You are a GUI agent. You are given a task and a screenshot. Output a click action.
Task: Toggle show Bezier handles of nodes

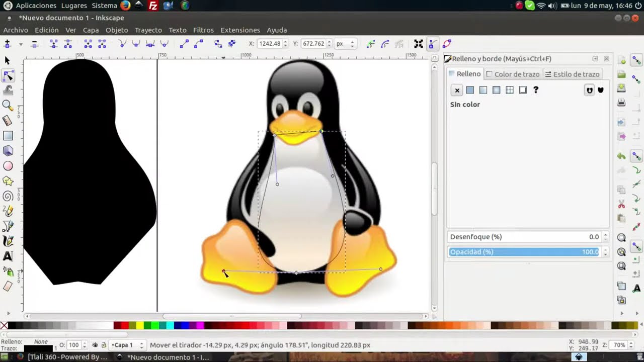pyautogui.click(x=432, y=44)
